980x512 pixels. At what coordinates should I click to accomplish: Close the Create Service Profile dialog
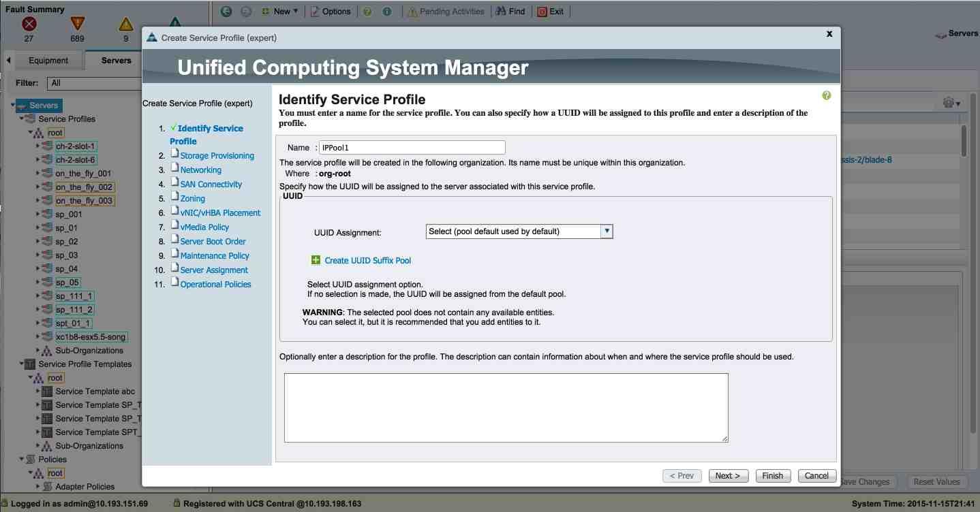pos(829,33)
